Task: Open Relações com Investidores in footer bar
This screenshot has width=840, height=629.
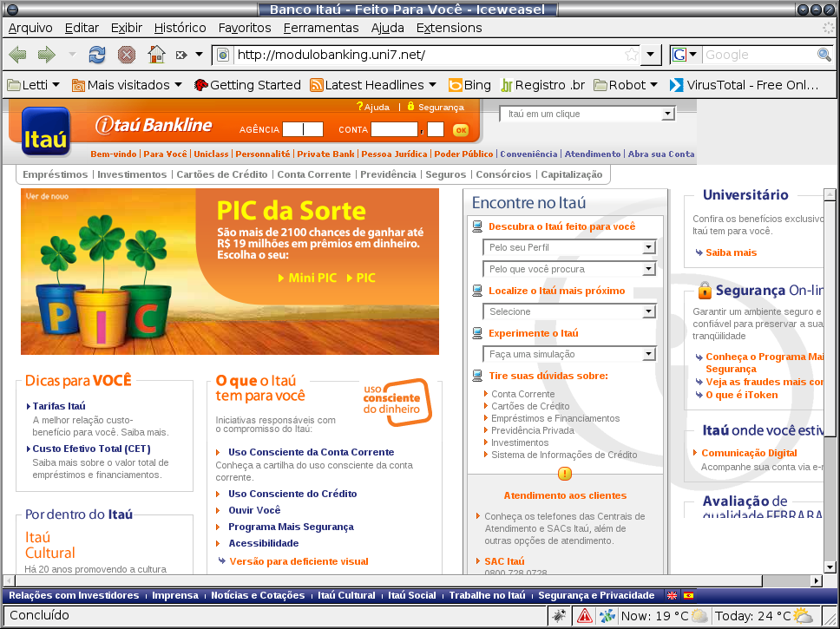Action: 74,595
